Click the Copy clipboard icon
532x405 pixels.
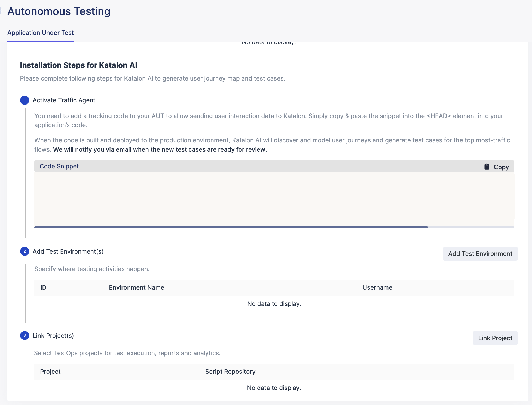[487, 167]
